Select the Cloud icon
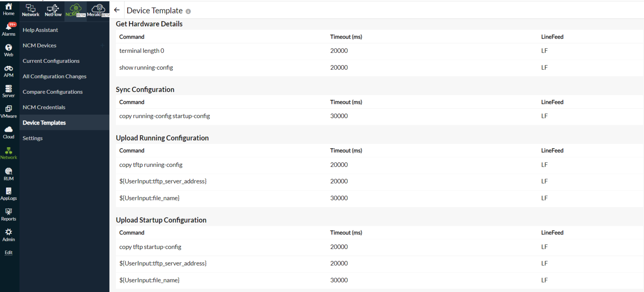 coord(9,130)
